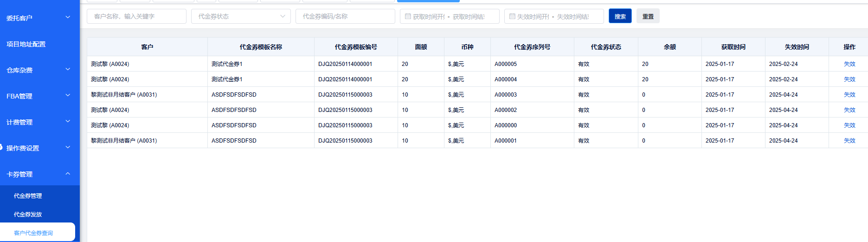The width and height of the screenshot is (868, 242).
Task: Click 失效 link for voucher A000002
Action: pos(849,110)
